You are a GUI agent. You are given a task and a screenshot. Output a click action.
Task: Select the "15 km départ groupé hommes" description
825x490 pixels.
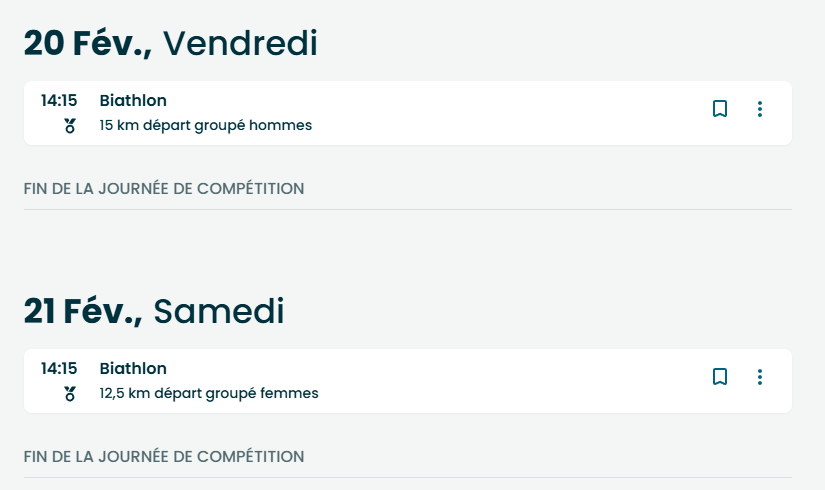click(x=205, y=126)
